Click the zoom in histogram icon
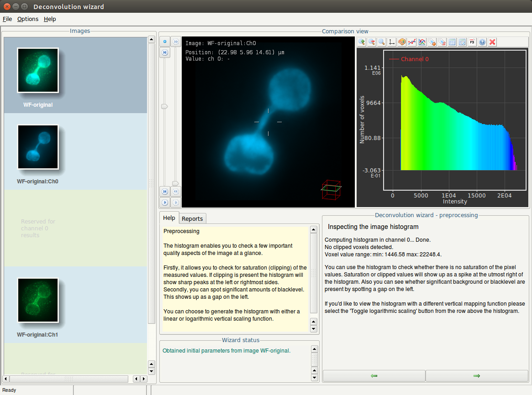The width and height of the screenshot is (532, 395). click(x=362, y=42)
